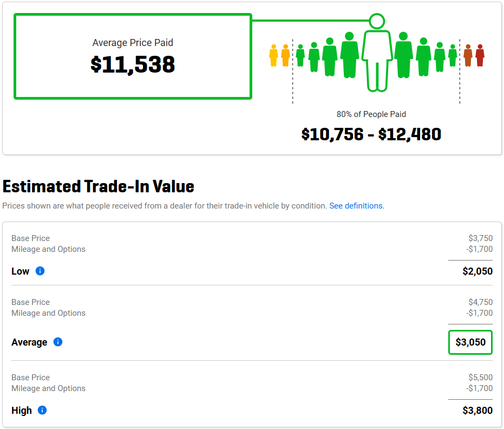Viewport: 504px width, 429px height.
Task: Click the Average Price Paid label
Action: pos(133,43)
